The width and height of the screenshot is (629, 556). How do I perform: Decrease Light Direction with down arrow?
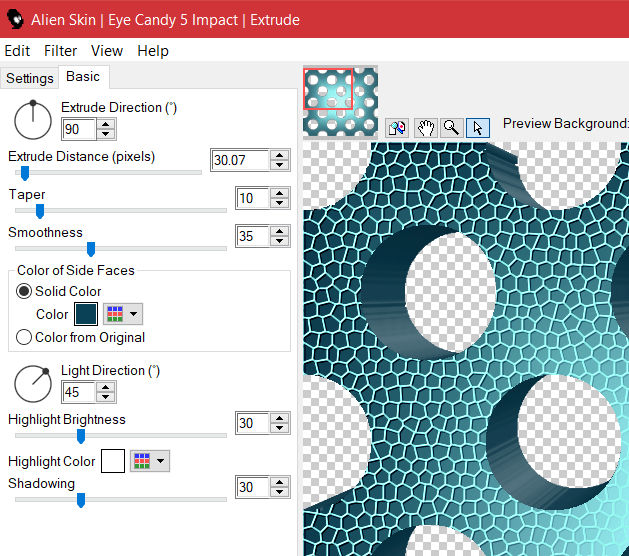coord(106,397)
